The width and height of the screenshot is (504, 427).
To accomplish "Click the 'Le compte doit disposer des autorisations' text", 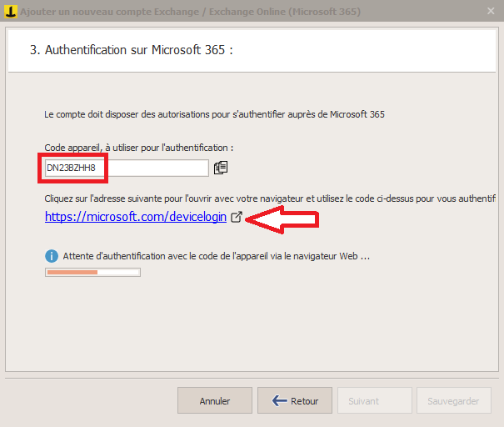I will point(214,114).
